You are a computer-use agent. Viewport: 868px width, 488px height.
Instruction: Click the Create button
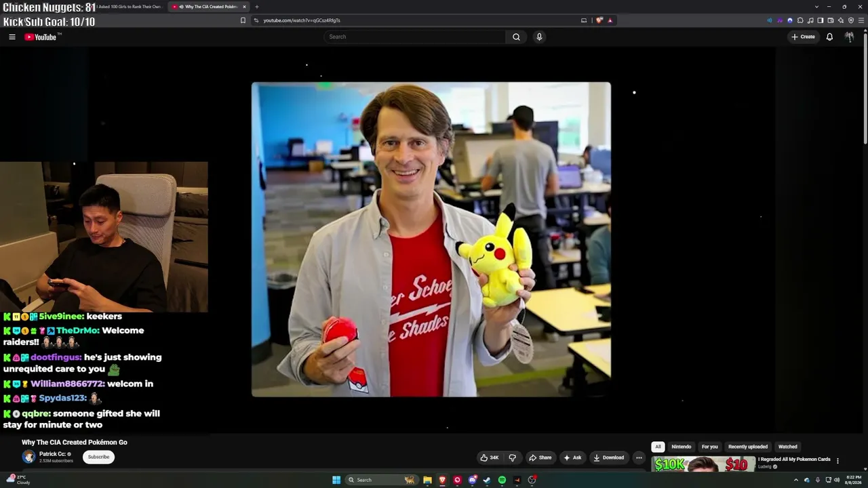point(803,37)
